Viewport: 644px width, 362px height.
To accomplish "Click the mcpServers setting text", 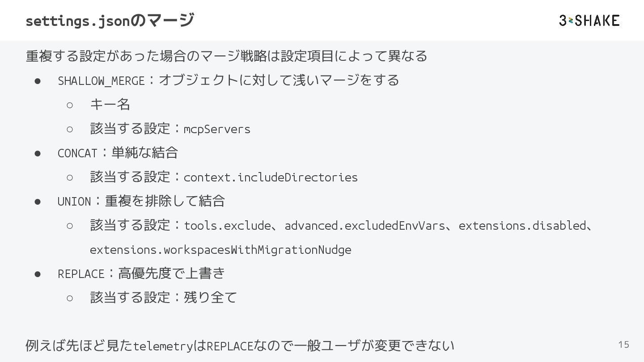I will [x=217, y=129].
